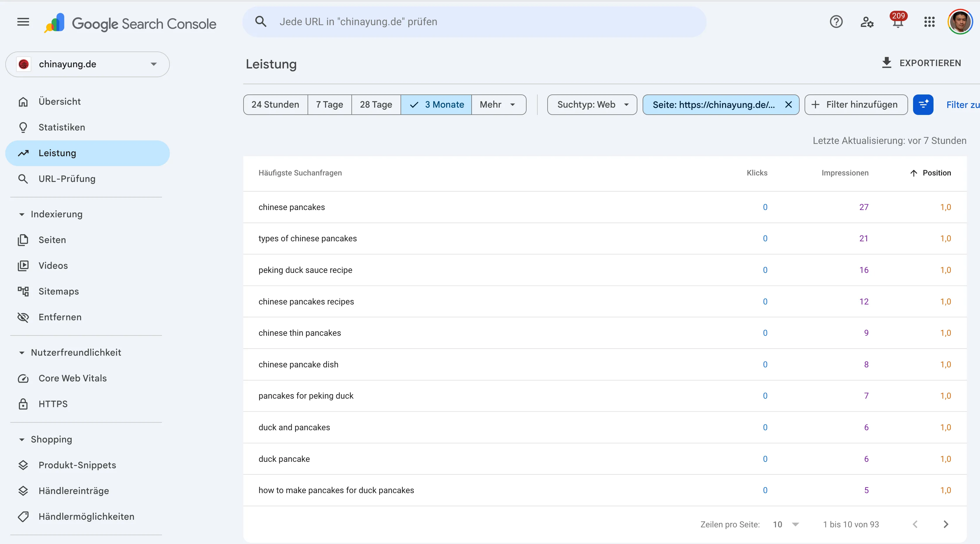Click the export download icon

pyautogui.click(x=886, y=63)
